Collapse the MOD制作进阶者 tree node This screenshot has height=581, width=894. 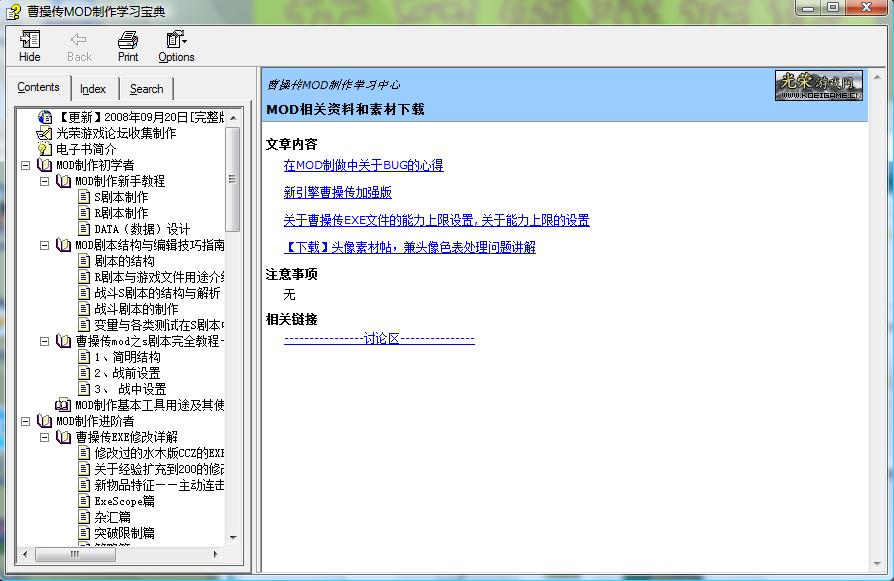[x=25, y=421]
